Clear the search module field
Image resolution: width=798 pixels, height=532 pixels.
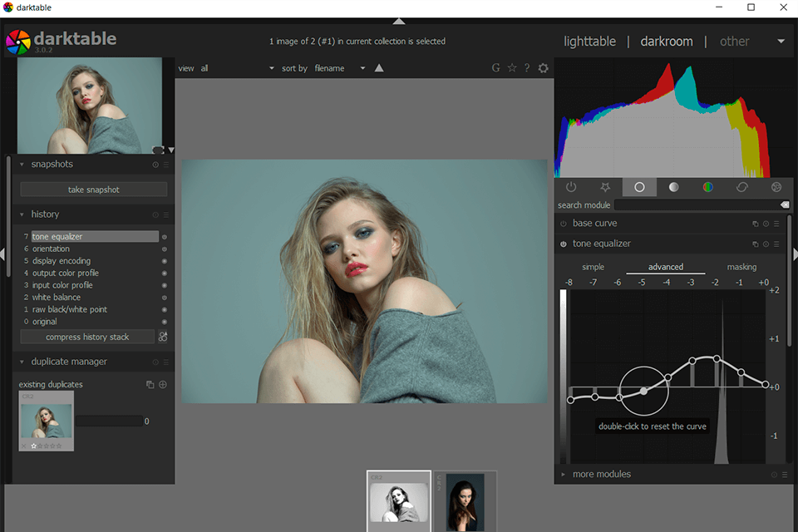pyautogui.click(x=784, y=204)
